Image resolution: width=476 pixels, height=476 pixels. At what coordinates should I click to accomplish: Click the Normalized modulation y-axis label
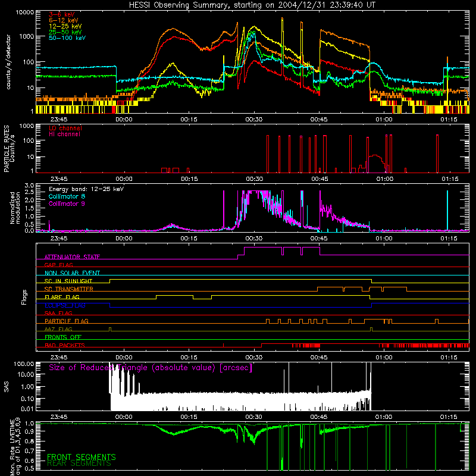(x=15, y=208)
